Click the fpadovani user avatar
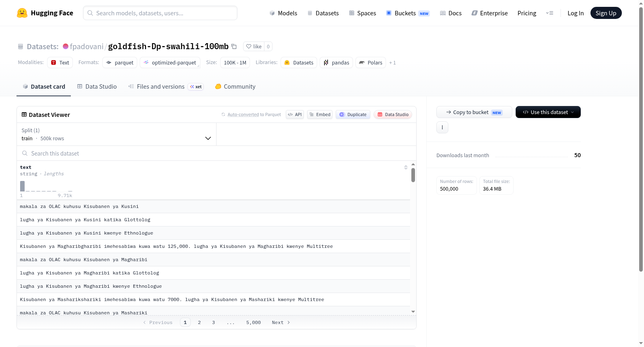 [x=66, y=46]
